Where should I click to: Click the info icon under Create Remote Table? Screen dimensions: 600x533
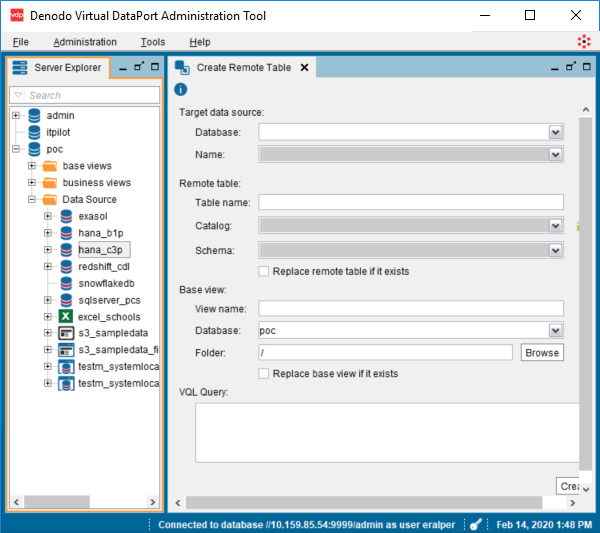(x=181, y=90)
